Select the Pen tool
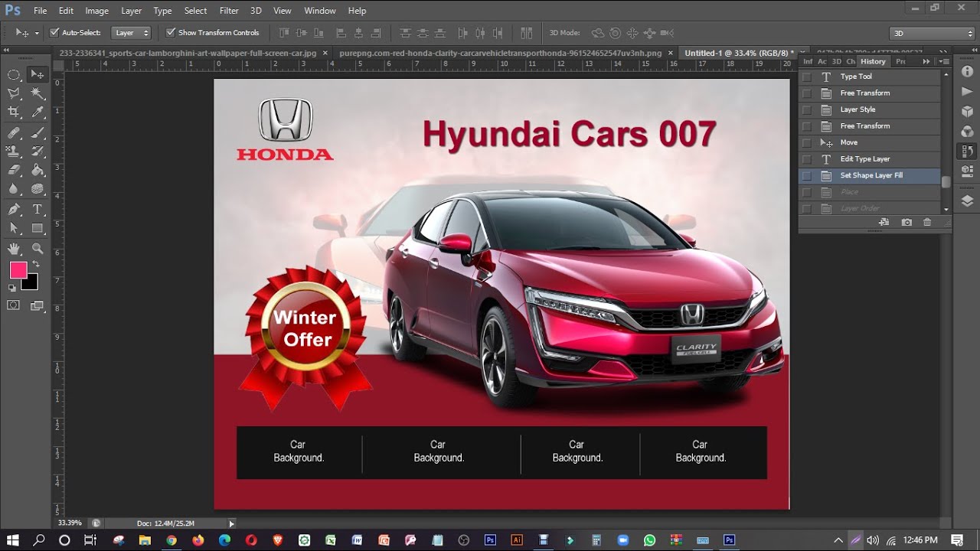 pos(14,209)
